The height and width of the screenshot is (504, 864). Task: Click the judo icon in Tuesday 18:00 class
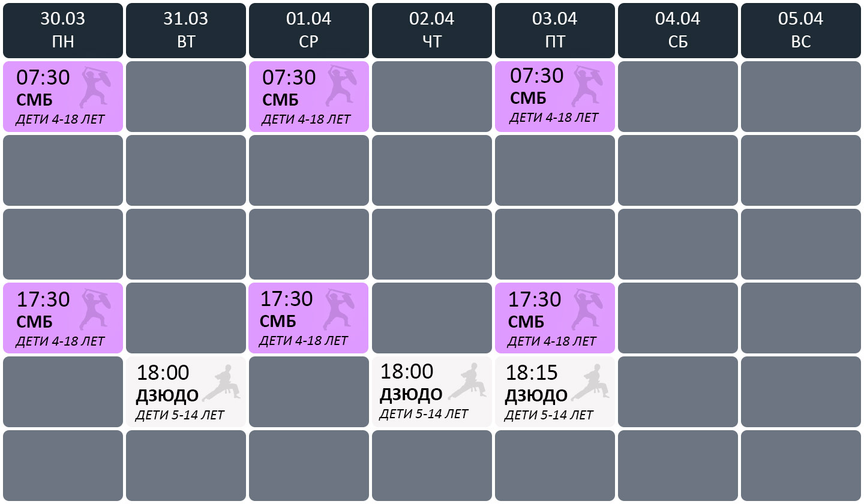222,382
